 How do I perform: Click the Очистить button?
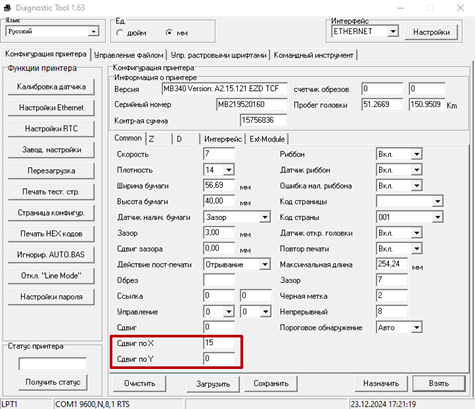pyautogui.click(x=139, y=384)
